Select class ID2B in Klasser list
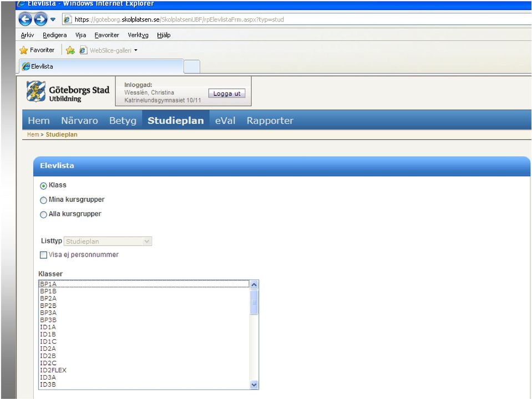This screenshot has height=399, width=532. pyautogui.click(x=144, y=356)
